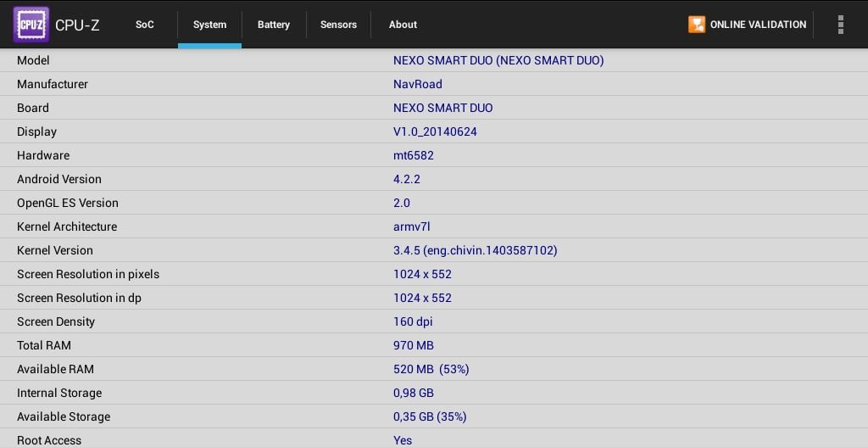Select the Available RAM label
Screen dimensions: 868x447
(55, 370)
